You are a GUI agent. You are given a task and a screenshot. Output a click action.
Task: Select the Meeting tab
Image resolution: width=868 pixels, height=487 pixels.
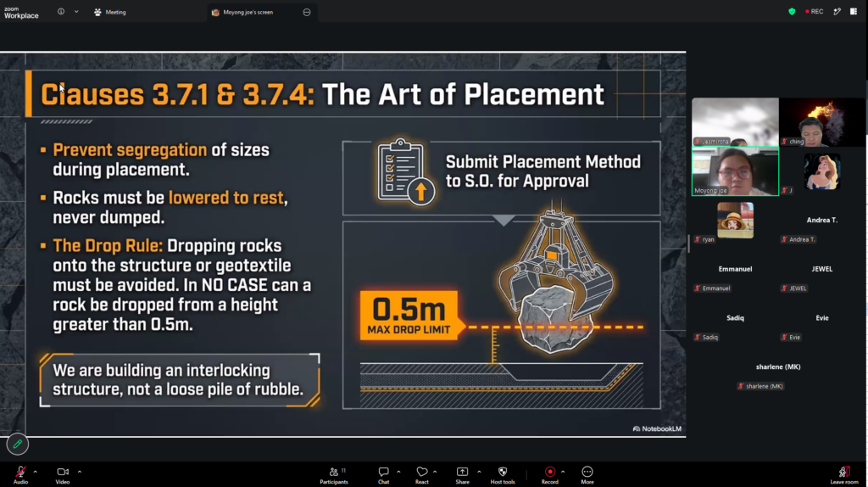coord(110,12)
